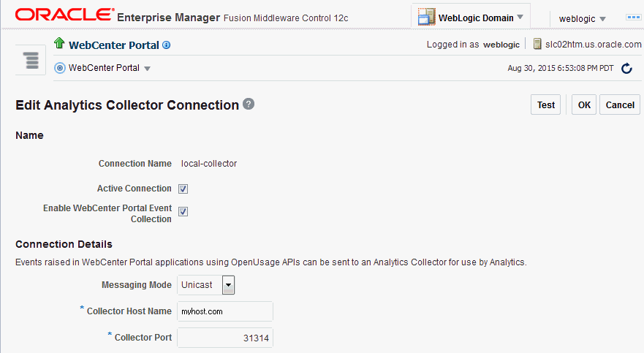
Task: Open the slc02htm.us.oracle.com host link
Action: point(593,45)
